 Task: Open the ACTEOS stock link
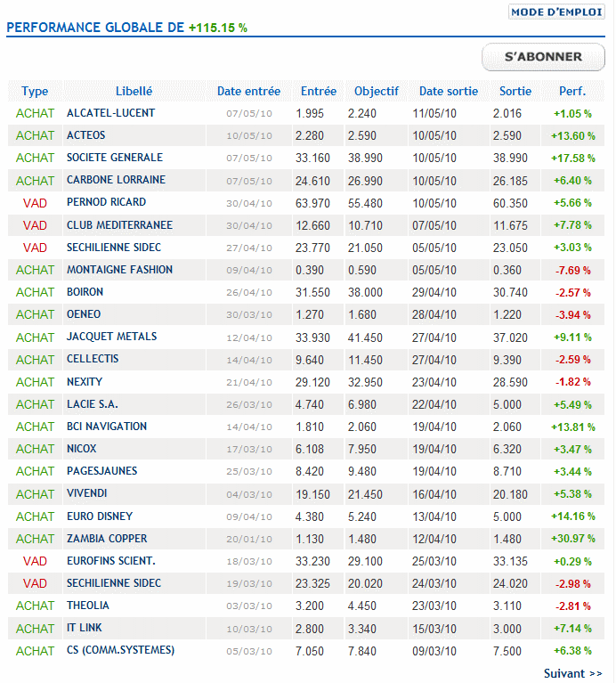(85, 135)
